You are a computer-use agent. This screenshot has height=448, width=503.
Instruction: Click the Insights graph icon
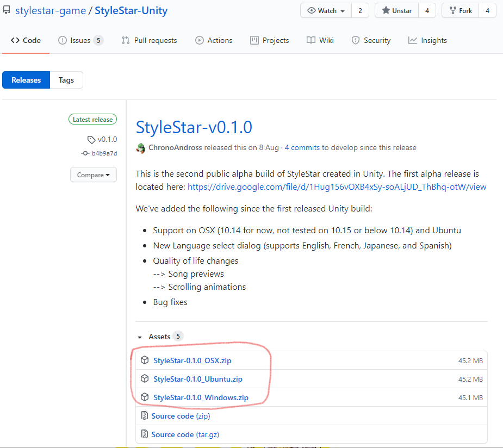click(413, 40)
